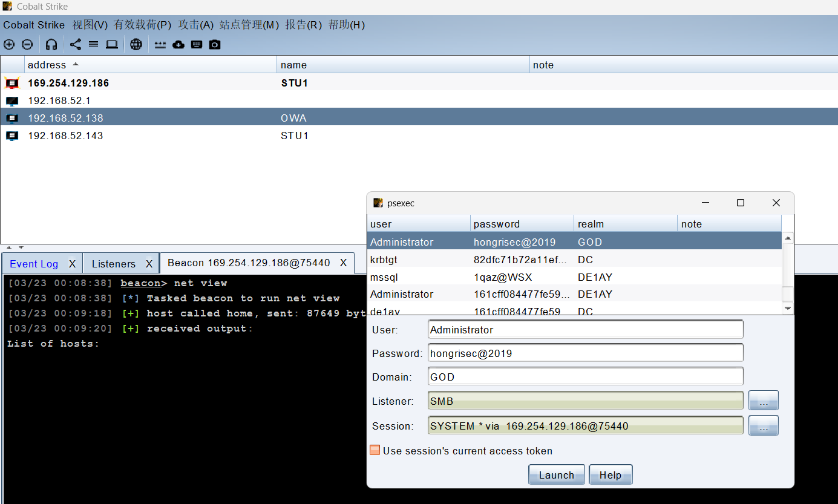Screen dimensions: 838x504
Task: Select the krbtgt credential row
Action: (574, 260)
